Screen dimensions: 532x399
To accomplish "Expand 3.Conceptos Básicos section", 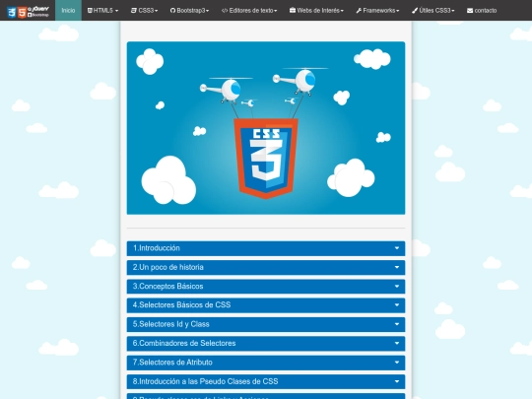I will (266, 287).
